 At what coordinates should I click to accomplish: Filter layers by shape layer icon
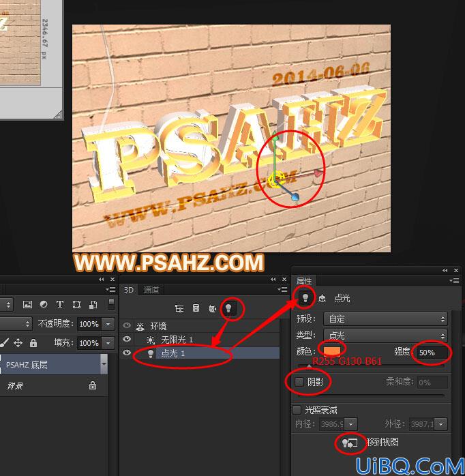(x=76, y=304)
